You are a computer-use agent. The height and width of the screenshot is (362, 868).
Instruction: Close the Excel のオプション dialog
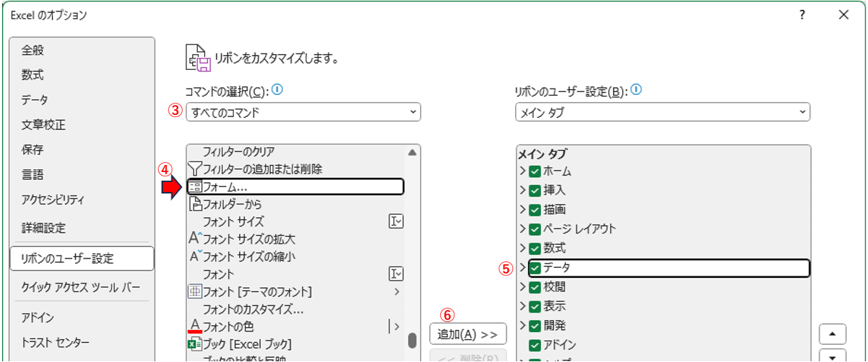(x=844, y=14)
